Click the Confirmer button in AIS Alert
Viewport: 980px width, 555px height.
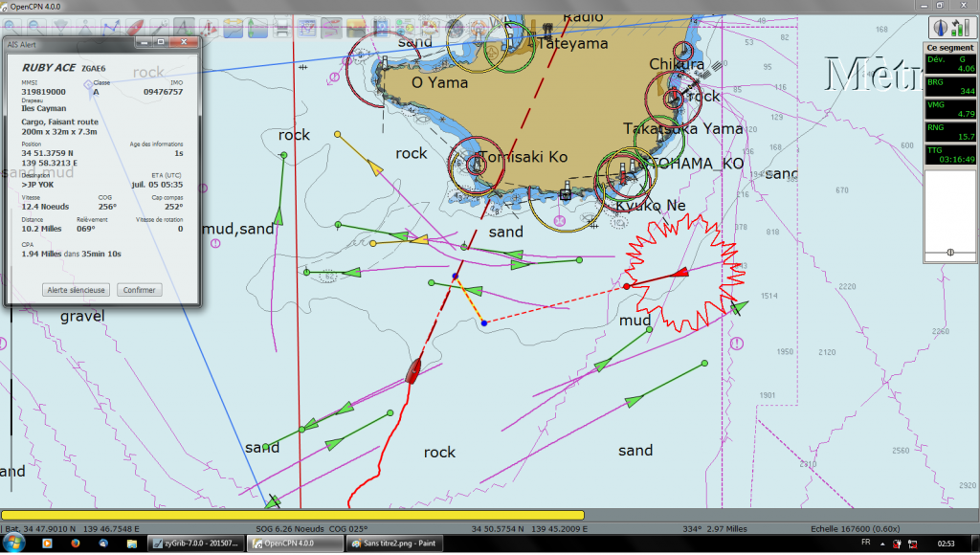click(139, 290)
